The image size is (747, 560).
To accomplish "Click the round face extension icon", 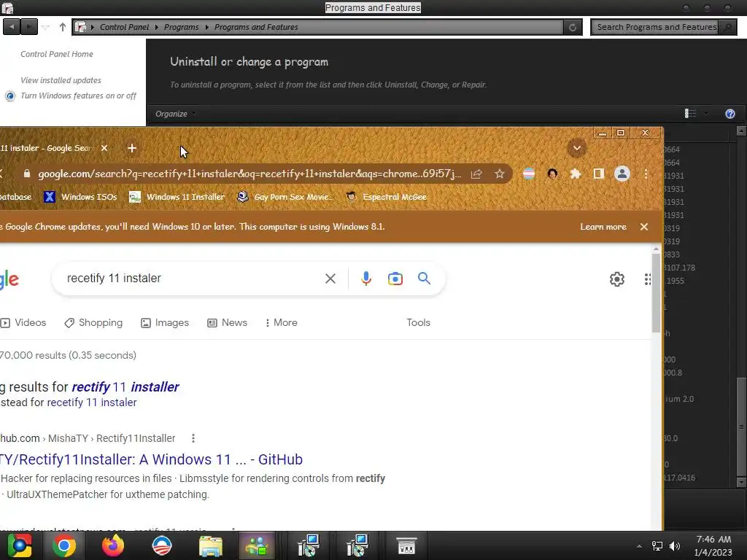I will [x=552, y=174].
